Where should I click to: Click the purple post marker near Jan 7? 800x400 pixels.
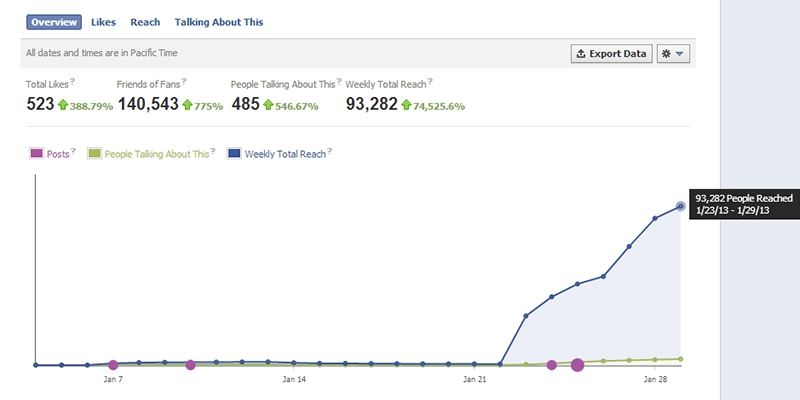[x=113, y=365]
